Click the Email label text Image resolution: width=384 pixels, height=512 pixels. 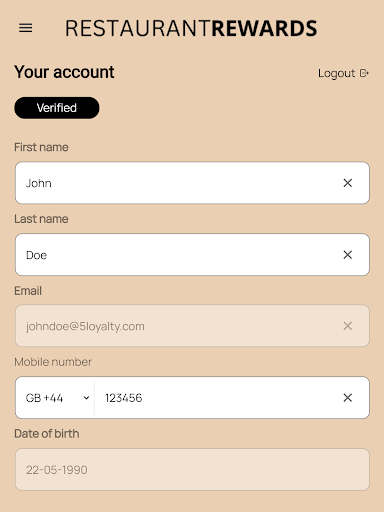click(x=28, y=291)
